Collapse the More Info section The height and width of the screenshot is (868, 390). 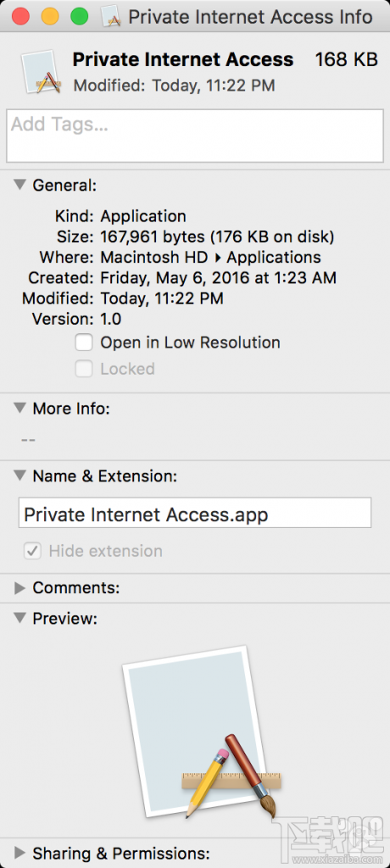point(20,408)
